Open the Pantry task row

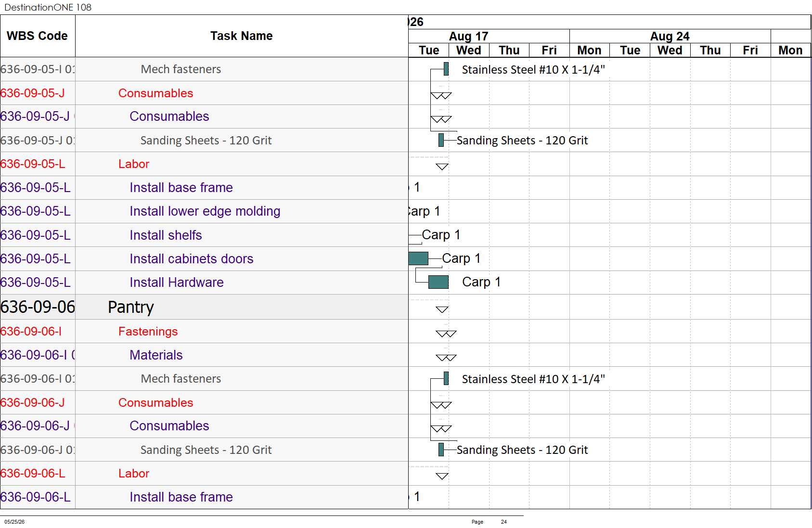(204, 307)
